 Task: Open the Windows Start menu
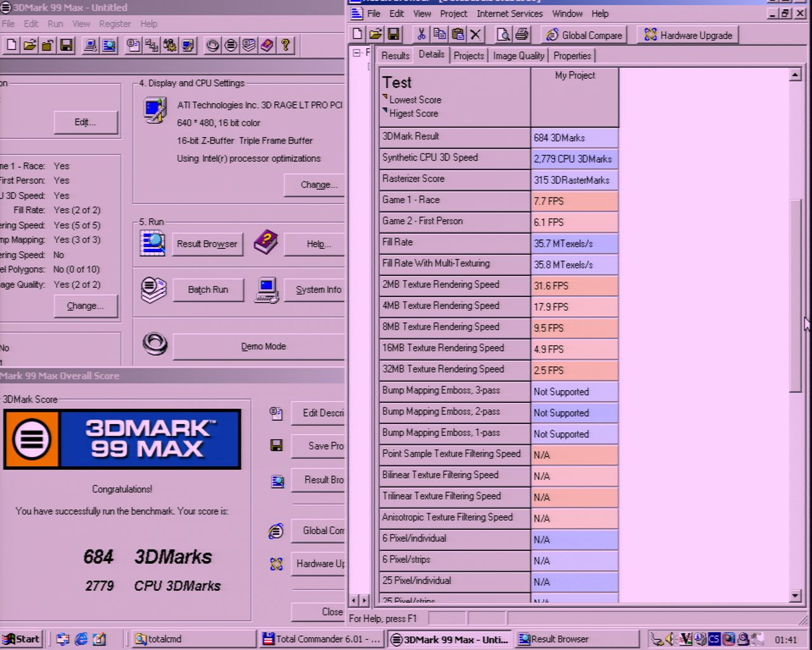click(22, 639)
